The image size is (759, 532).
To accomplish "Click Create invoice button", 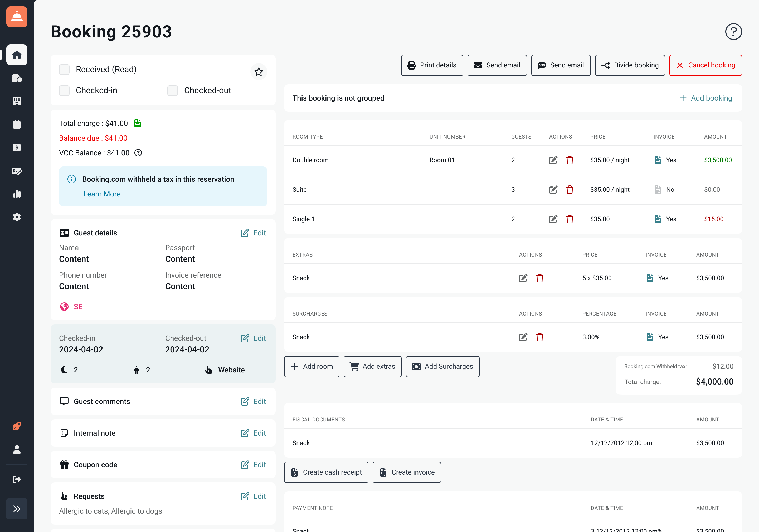I will [x=407, y=472].
